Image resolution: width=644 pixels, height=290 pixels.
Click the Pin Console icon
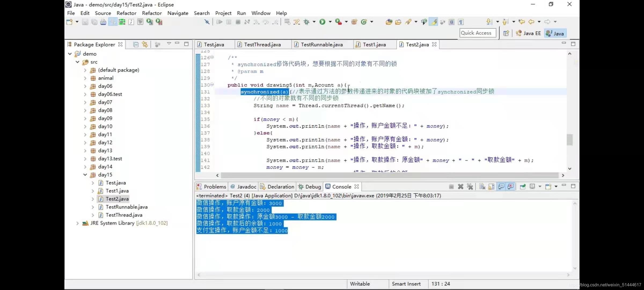[522, 187]
